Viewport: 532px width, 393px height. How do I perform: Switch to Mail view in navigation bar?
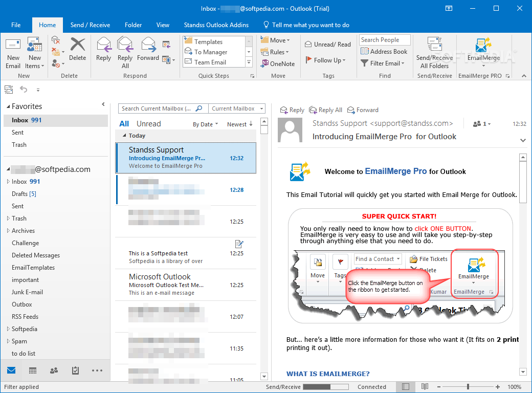coord(11,370)
